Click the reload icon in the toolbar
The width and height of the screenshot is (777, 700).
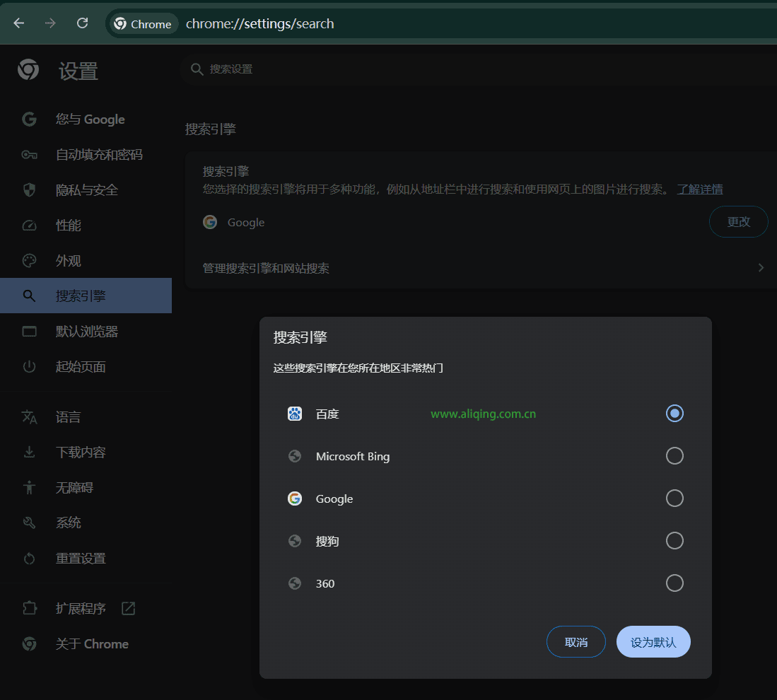coord(82,23)
